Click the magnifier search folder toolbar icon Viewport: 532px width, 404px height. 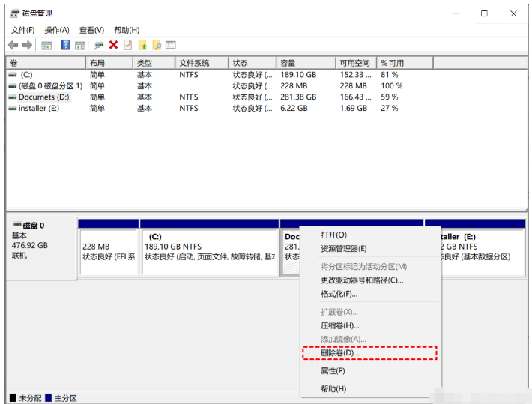[157, 45]
